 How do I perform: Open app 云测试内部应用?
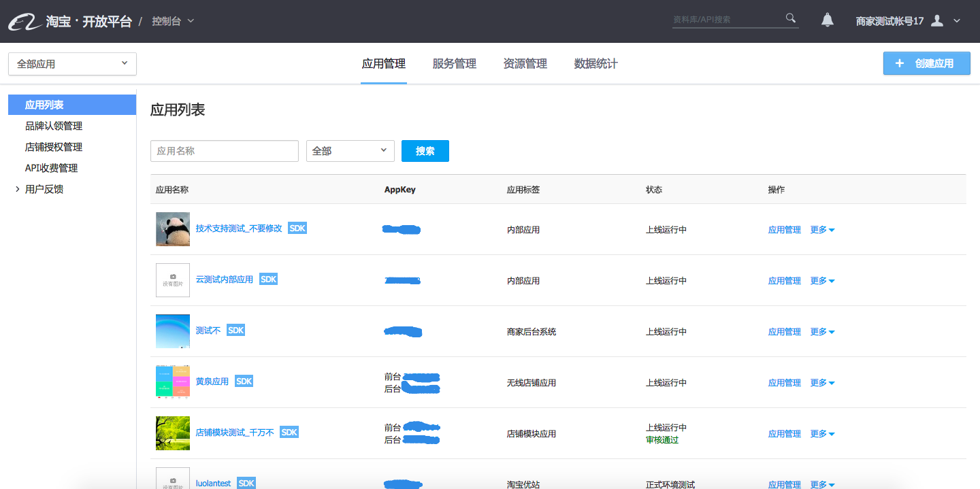click(225, 280)
